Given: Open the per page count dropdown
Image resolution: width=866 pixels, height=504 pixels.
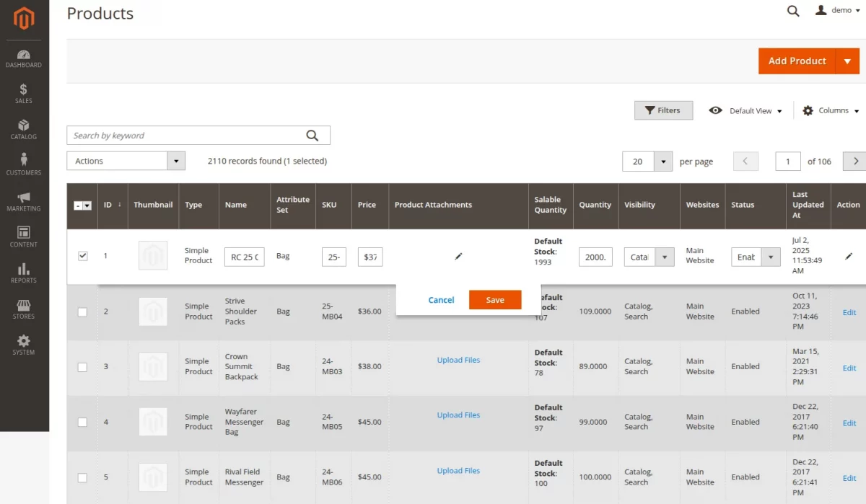Looking at the screenshot, I should click(x=662, y=162).
